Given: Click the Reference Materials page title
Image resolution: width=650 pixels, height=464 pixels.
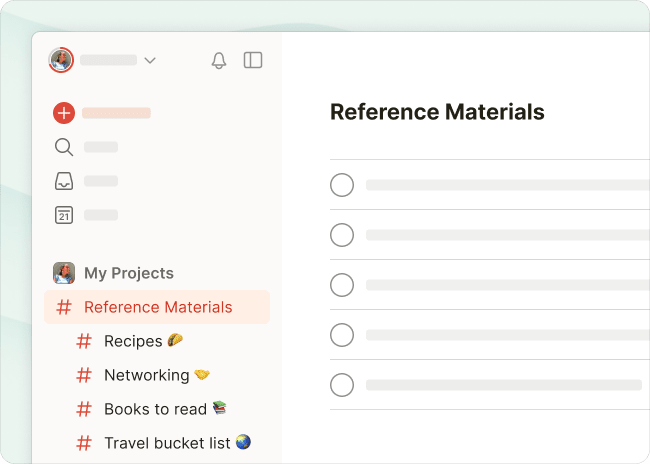Looking at the screenshot, I should point(437,111).
